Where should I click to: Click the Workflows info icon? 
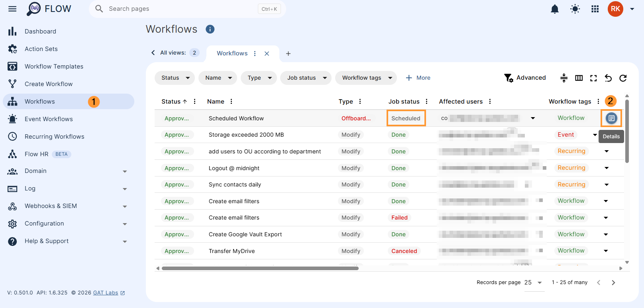[x=210, y=29]
